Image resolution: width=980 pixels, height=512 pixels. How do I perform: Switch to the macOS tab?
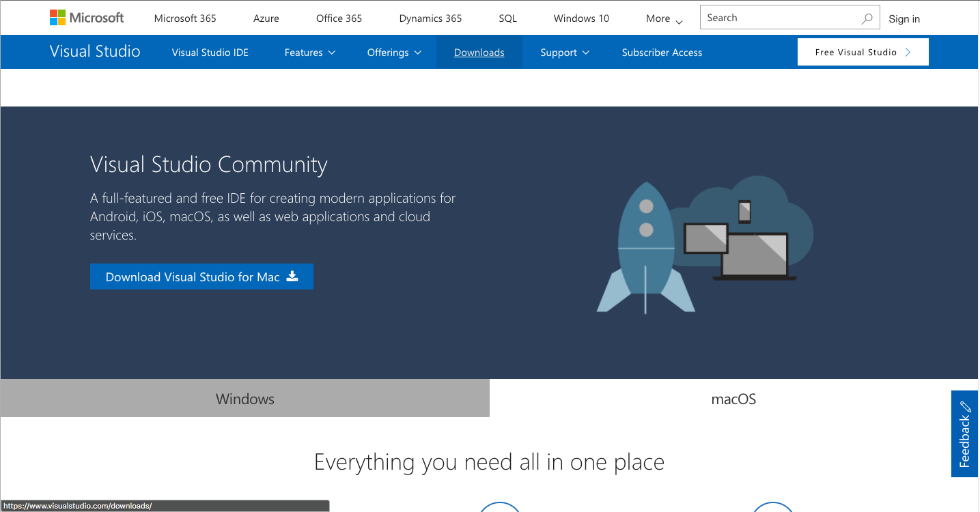pyautogui.click(x=734, y=399)
